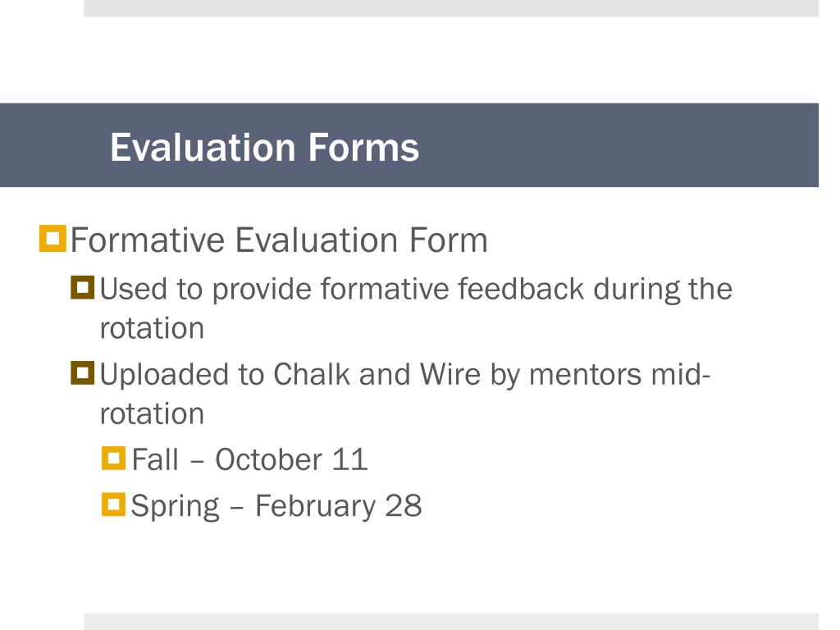Screen dimensions: 840x630
Task: Click the 'Fall – October 11' line
Action: [x=249, y=459]
